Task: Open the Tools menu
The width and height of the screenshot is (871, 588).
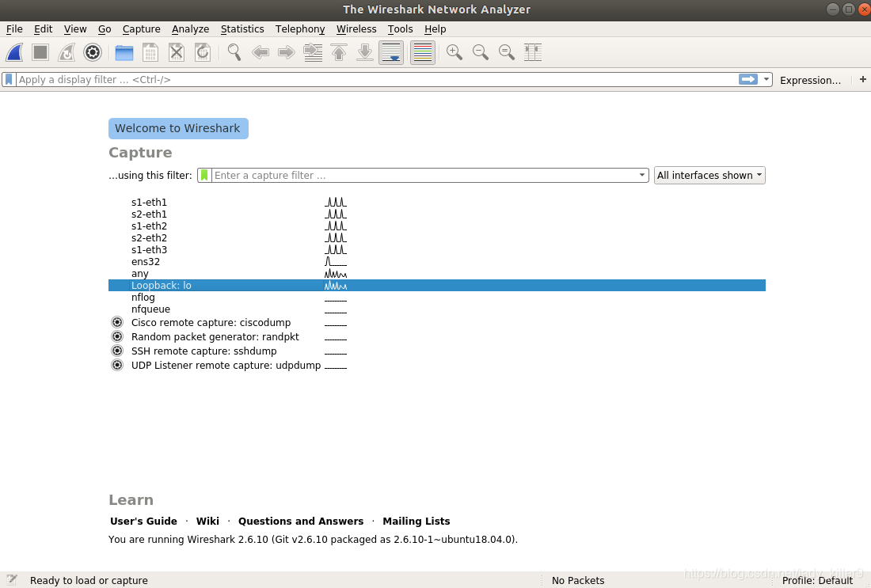Action: [400, 28]
